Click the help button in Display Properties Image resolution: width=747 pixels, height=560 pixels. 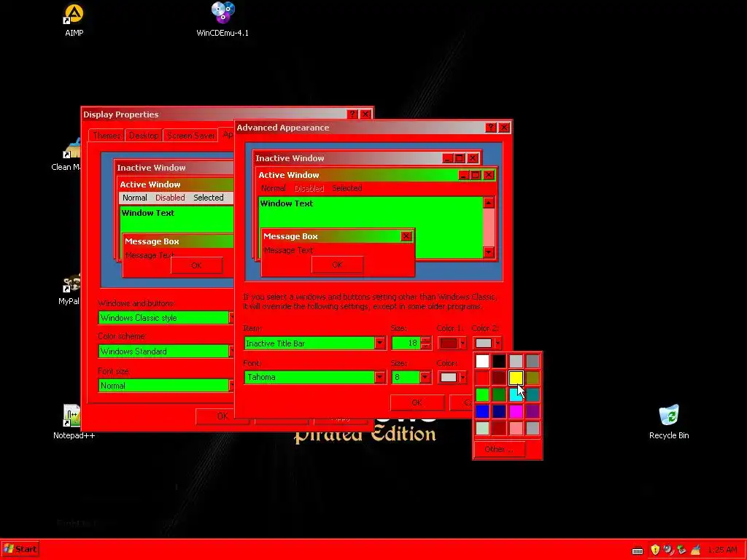(352, 114)
